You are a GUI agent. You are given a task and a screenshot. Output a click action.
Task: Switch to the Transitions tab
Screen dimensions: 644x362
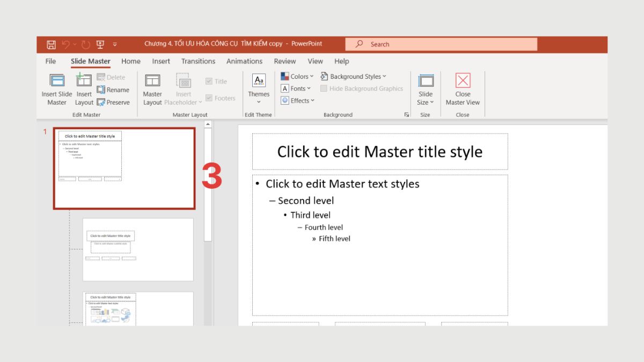click(198, 61)
